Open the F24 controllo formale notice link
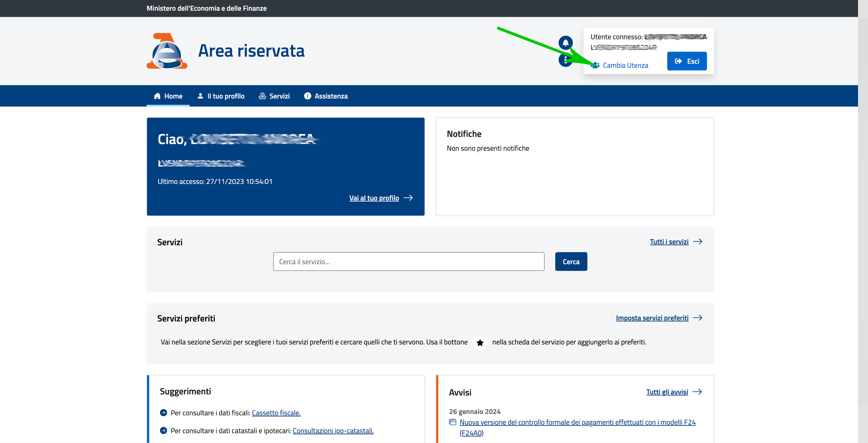The height and width of the screenshot is (443, 868). [577, 422]
